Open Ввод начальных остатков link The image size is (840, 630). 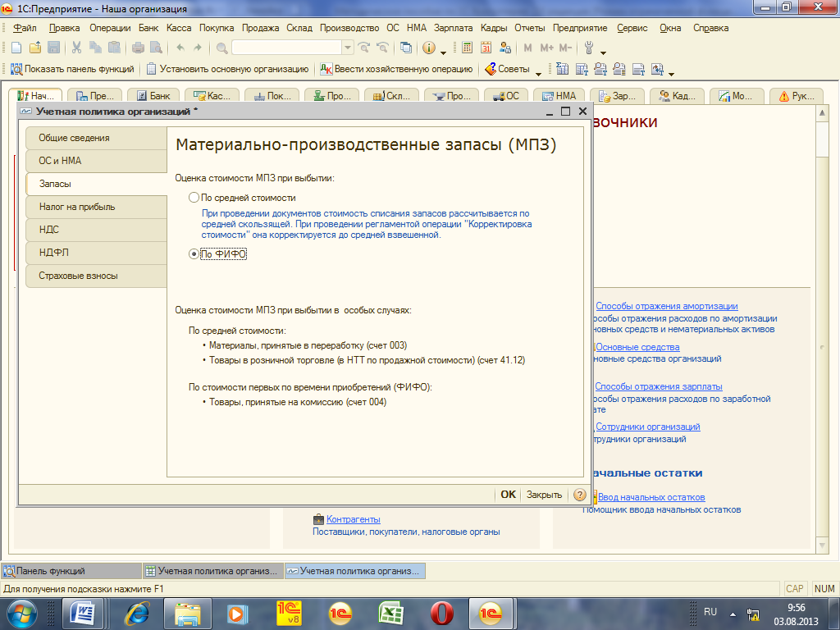(651, 497)
